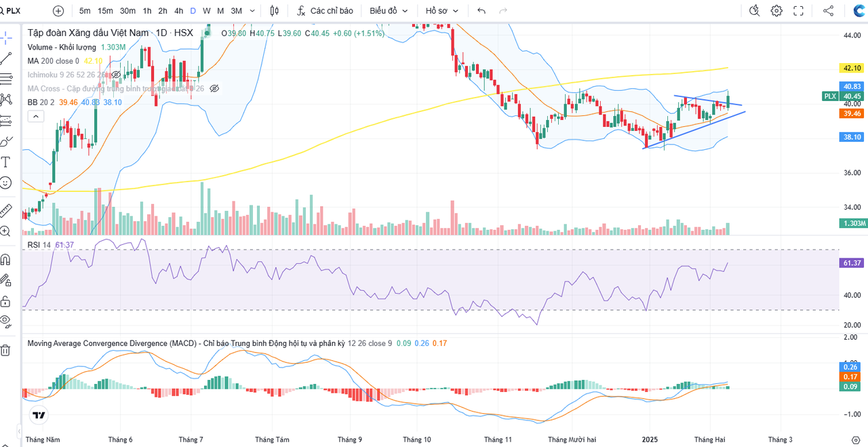Screen dimensions: 868x447
Task: Switch to 30m timeframe
Action: click(127, 11)
